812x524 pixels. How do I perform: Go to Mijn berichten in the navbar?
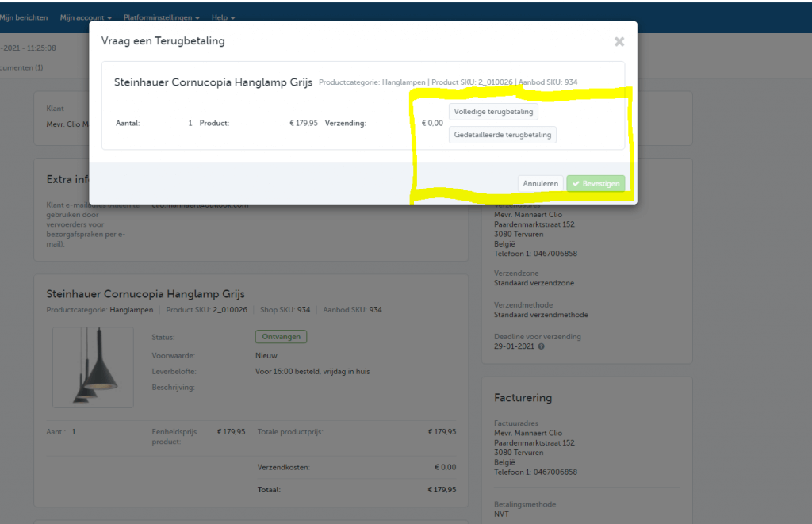[x=23, y=17]
